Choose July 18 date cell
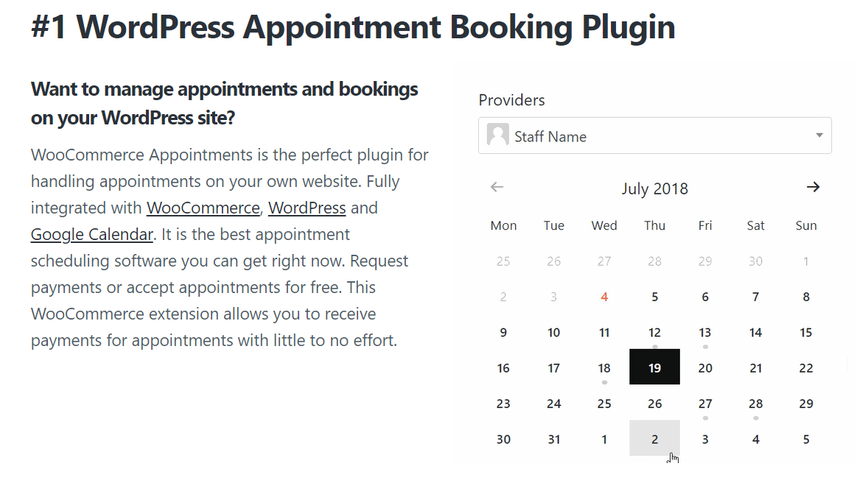 coord(604,367)
